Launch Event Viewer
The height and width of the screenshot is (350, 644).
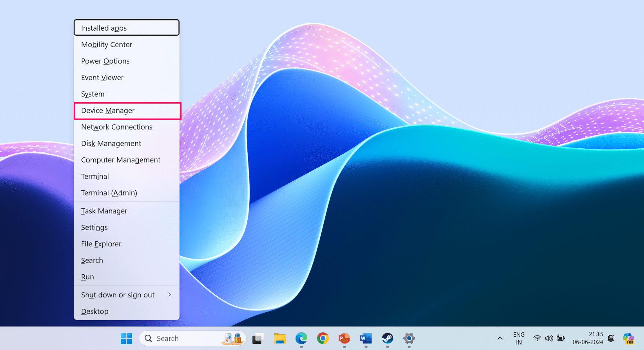coord(127,77)
